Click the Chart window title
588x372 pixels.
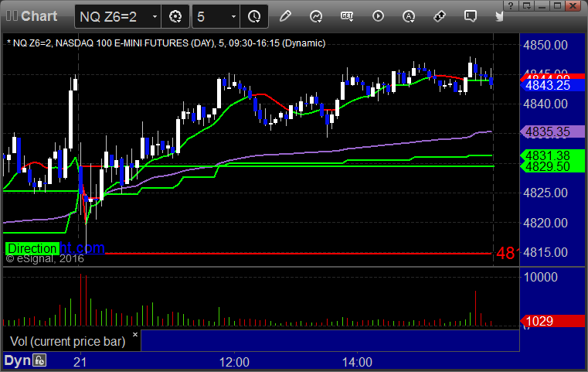(x=39, y=16)
